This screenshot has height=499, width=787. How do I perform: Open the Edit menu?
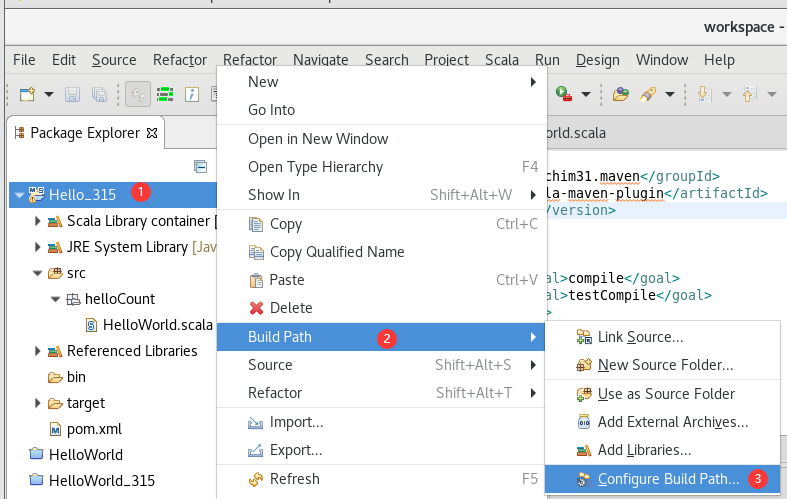[64, 60]
